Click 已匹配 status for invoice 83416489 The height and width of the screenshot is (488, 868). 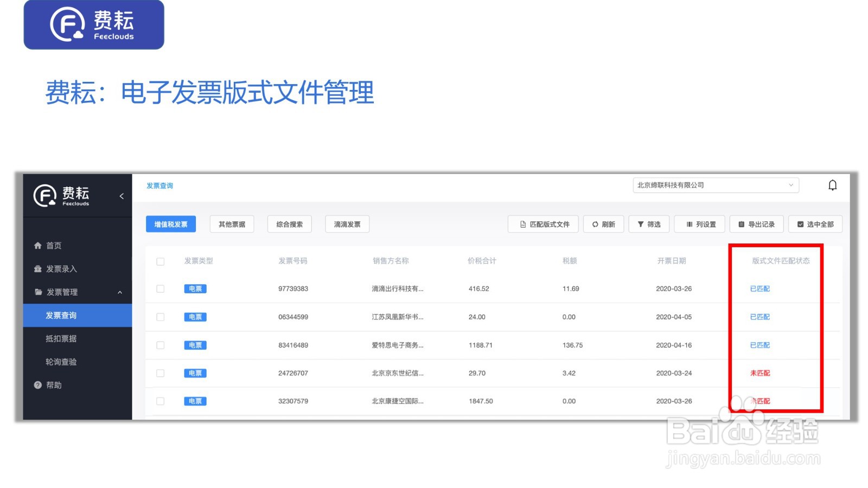click(x=759, y=345)
